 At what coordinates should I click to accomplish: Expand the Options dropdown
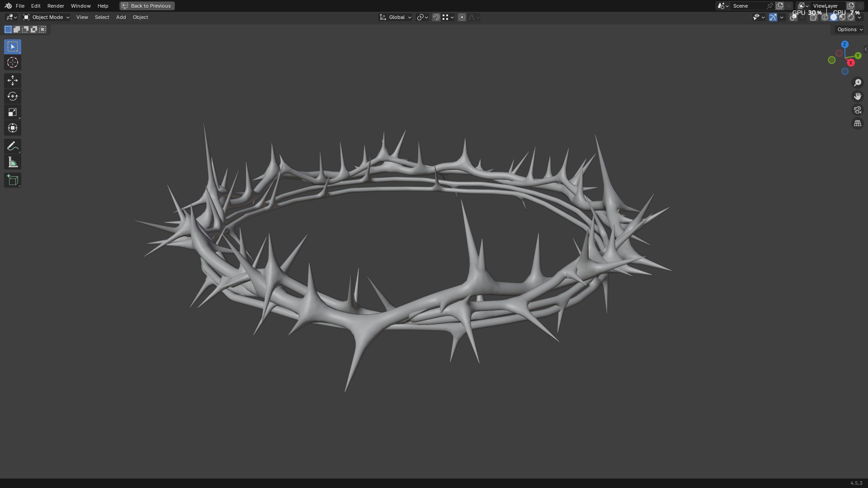850,29
